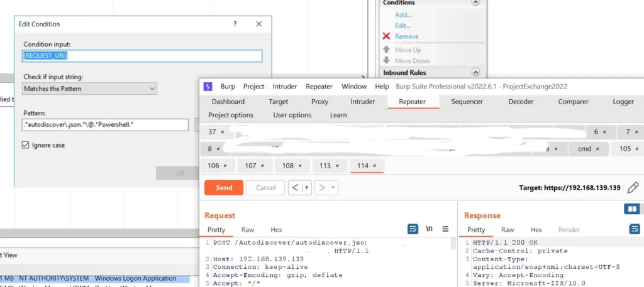The height and width of the screenshot is (287, 644).
Task: Open the Repeater menu
Action: 319,87
